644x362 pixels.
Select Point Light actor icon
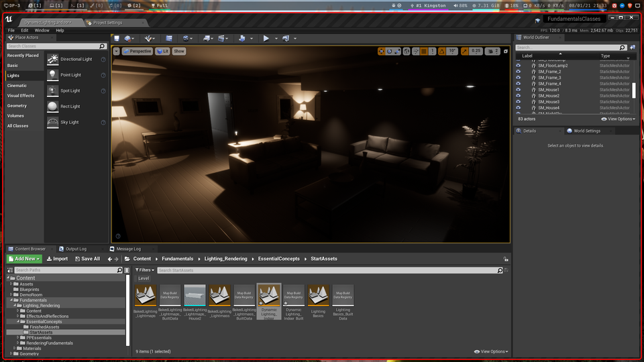53,75
